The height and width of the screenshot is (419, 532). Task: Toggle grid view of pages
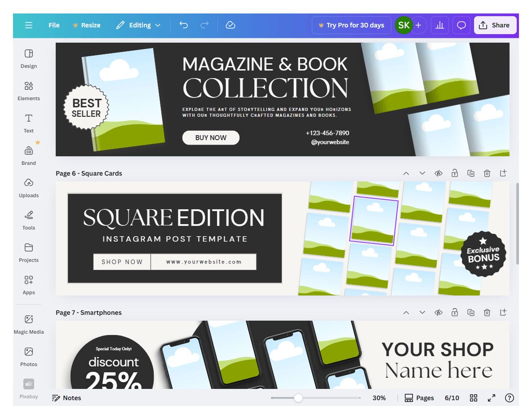pos(474,398)
